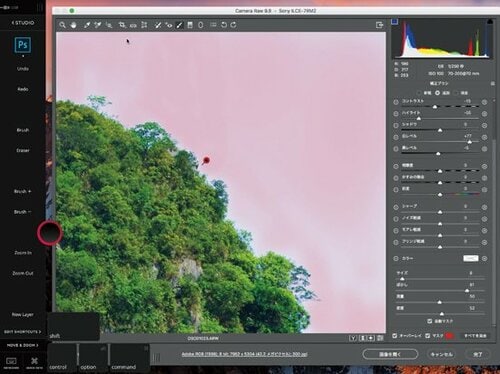
Task: Click New Layer in the Studio sidebar
Action: coord(23,314)
